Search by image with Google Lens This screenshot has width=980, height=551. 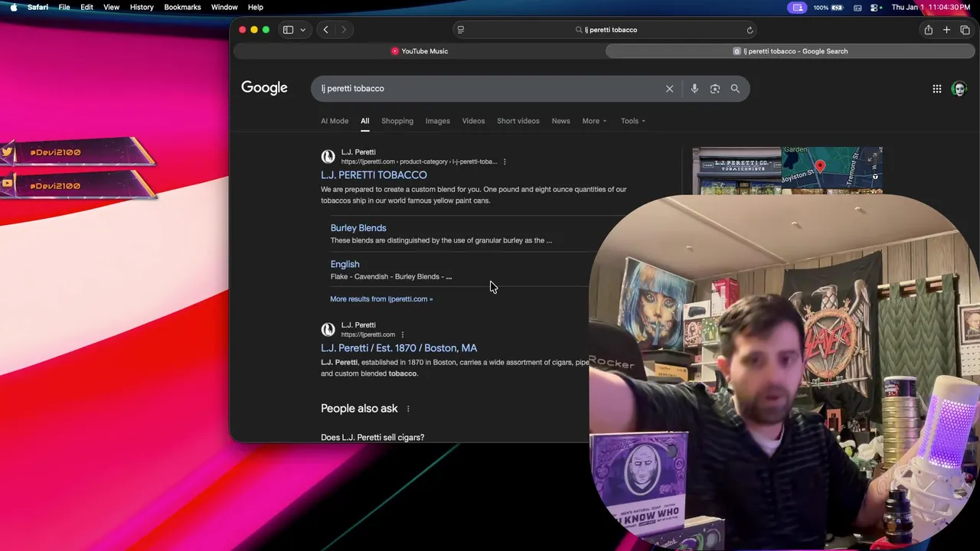(715, 89)
